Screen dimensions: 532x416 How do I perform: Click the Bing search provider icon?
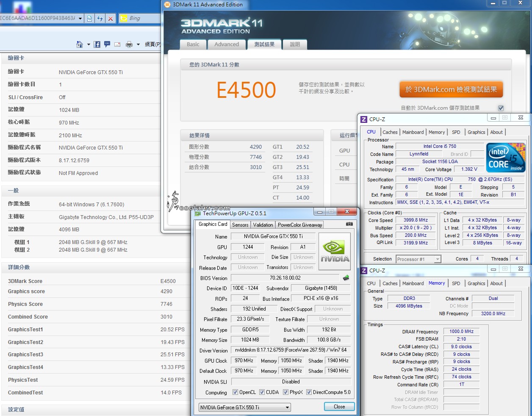(124, 18)
